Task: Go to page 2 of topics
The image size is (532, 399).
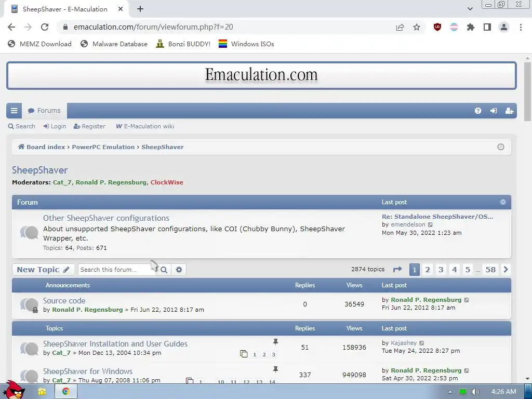Action: pyautogui.click(x=428, y=270)
